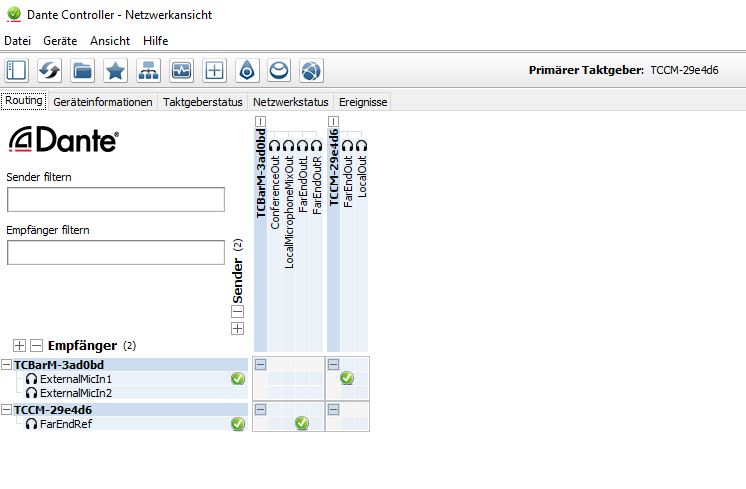Click the droplet-shaped toolbar icon

247,71
